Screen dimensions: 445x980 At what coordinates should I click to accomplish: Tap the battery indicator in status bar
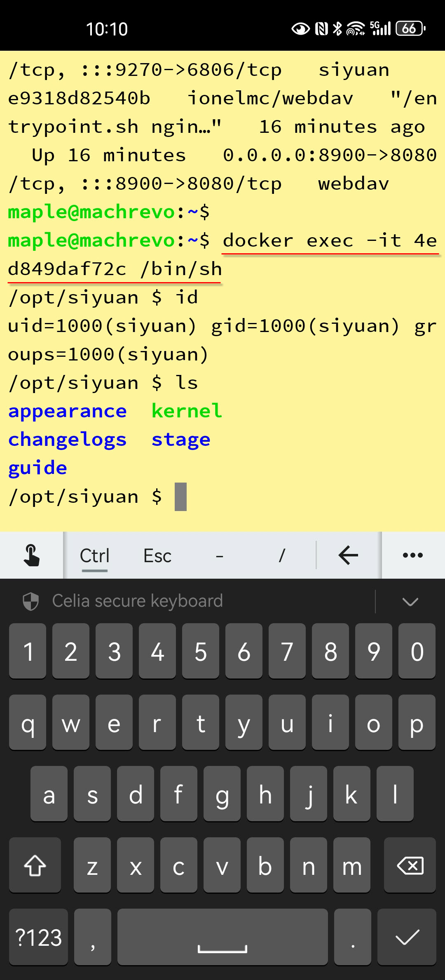click(410, 28)
